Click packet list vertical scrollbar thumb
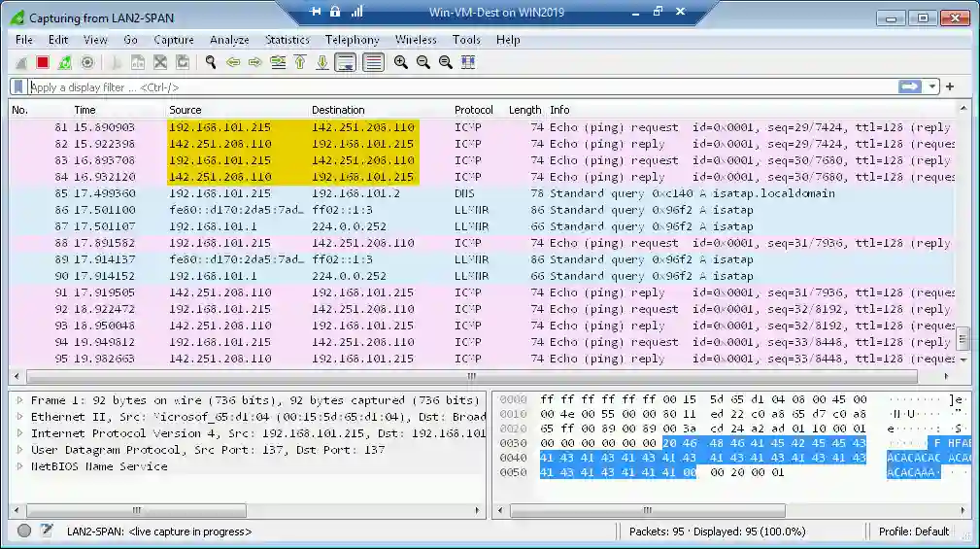 963,339
